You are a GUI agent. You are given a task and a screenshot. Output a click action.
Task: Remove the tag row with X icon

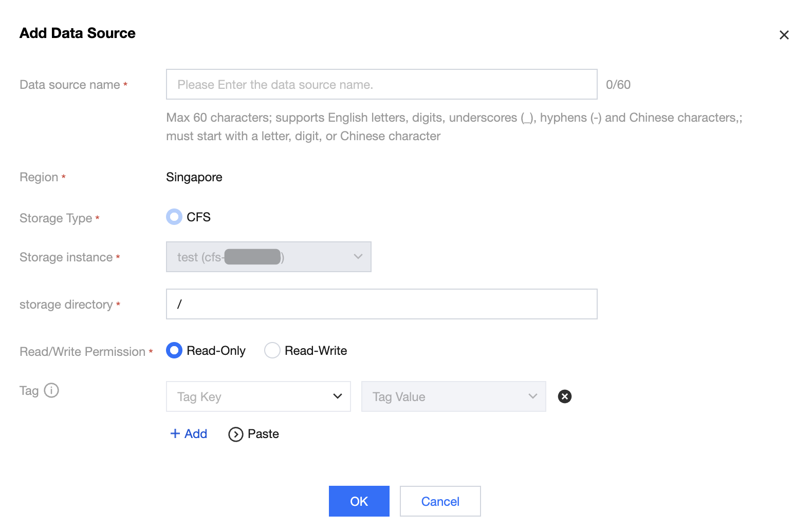tap(564, 396)
